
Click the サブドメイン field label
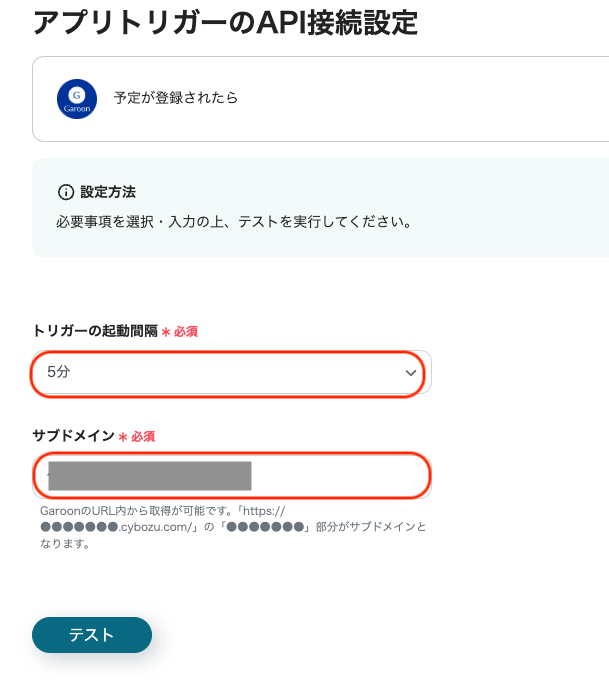pyautogui.click(x=73, y=436)
